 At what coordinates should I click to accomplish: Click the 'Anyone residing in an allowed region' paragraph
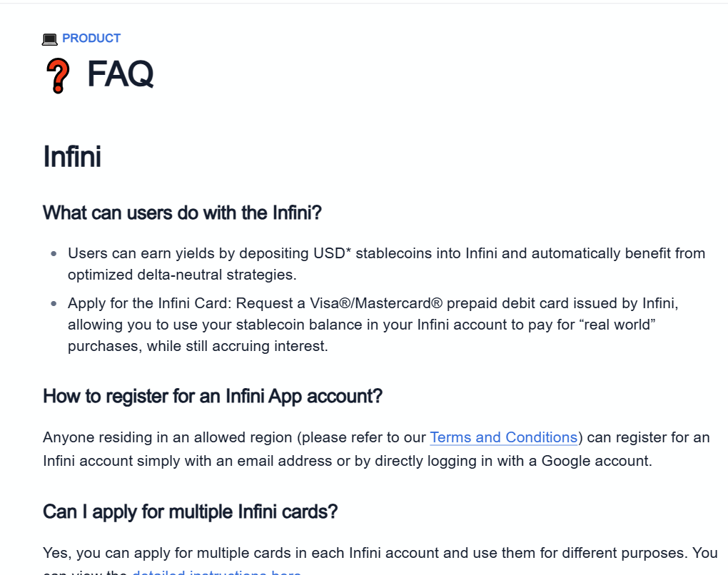(x=376, y=449)
